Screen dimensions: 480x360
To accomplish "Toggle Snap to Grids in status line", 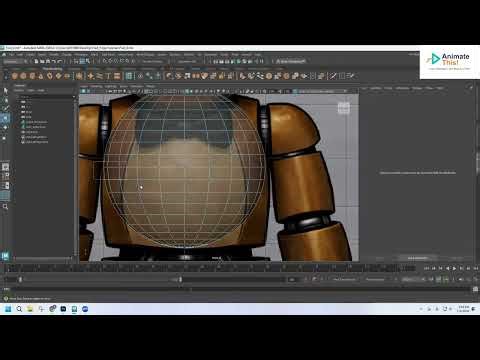I will (105, 61).
